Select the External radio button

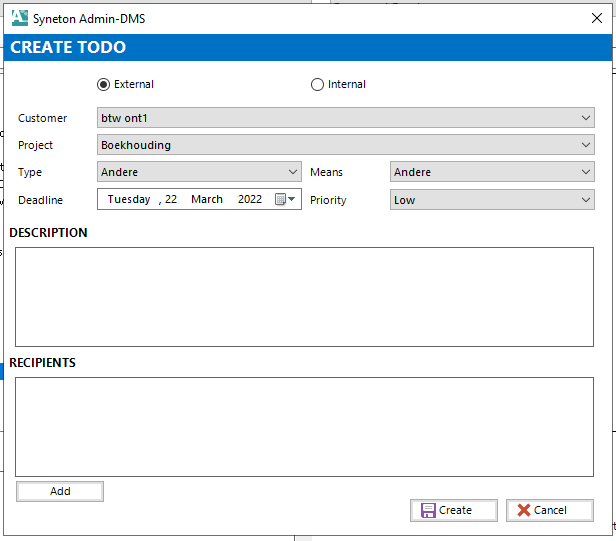click(x=103, y=85)
